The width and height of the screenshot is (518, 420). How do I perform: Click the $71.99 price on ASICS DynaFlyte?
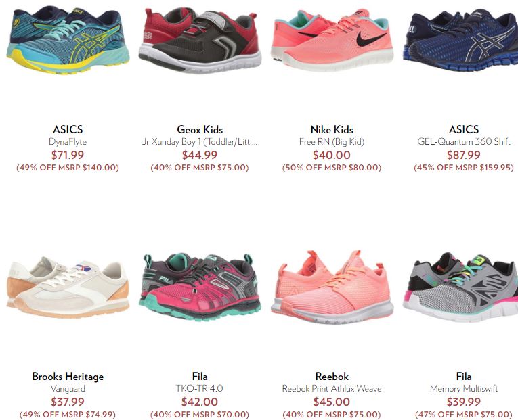click(68, 155)
